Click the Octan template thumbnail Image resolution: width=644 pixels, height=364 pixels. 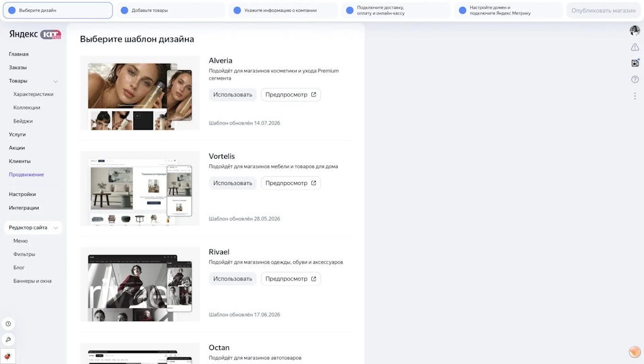pyautogui.click(x=140, y=354)
